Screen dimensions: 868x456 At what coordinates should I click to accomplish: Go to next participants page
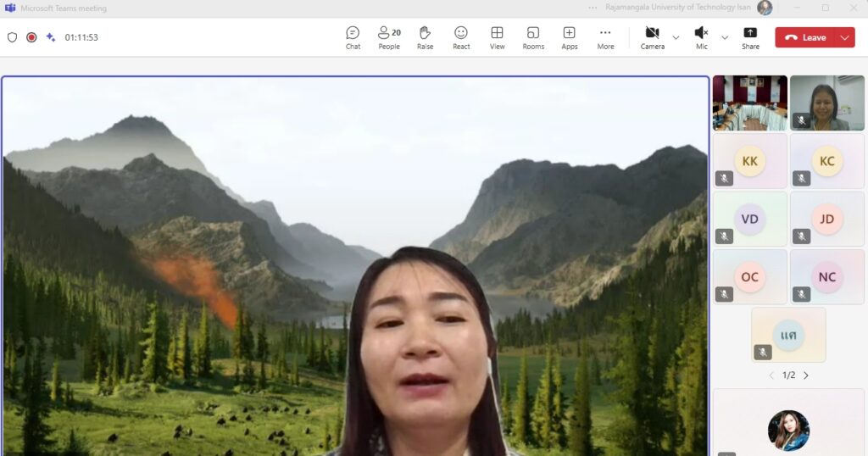806,375
